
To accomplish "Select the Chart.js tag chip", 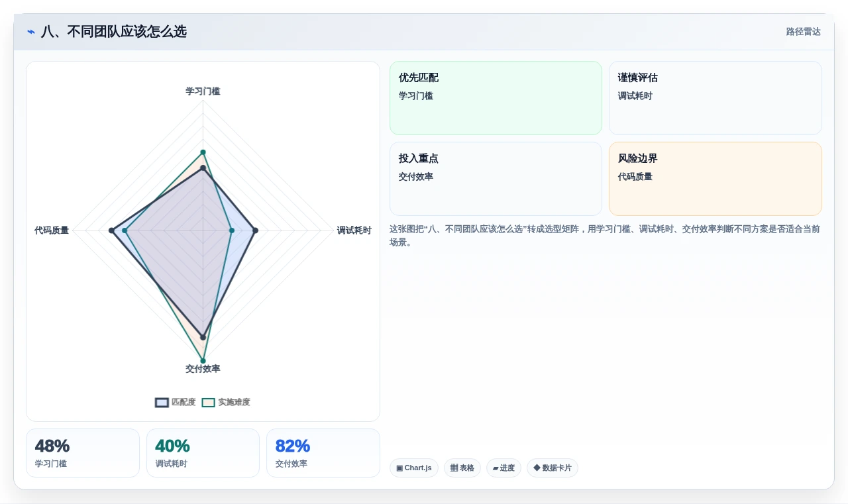I will click(414, 468).
